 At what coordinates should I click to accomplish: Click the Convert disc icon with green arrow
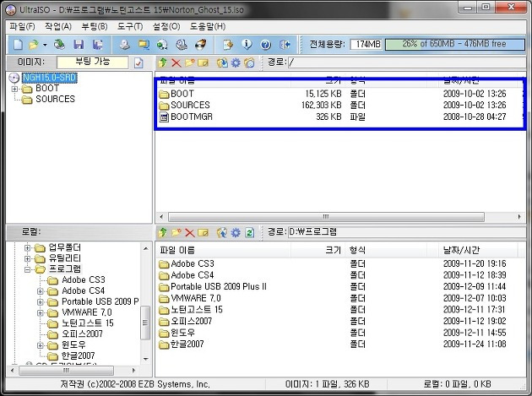tap(162, 44)
